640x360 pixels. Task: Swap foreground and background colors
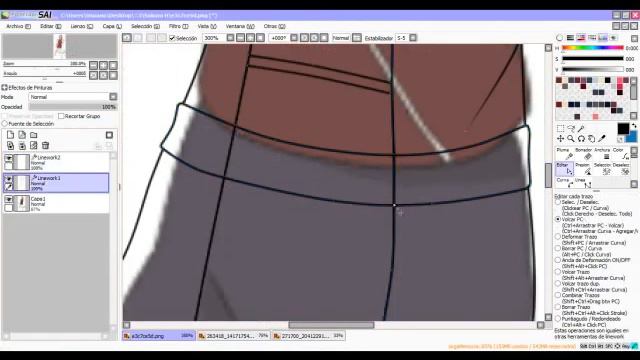coord(633,126)
